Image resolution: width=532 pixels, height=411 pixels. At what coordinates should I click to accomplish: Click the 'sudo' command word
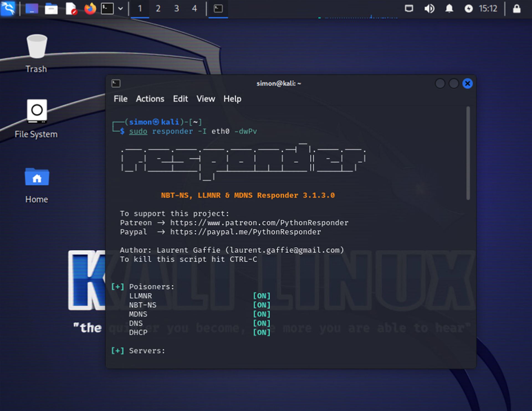coord(138,131)
